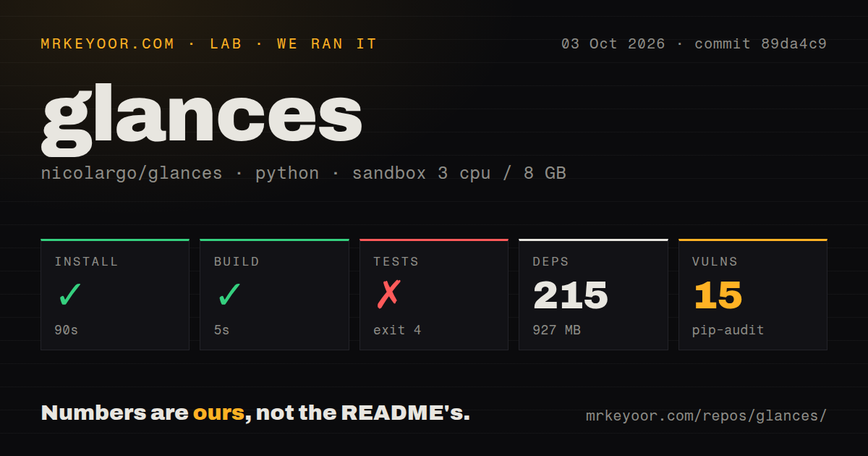Screen dimensions: 868x456
Task: Click the exit 4 test result text
Action: pyautogui.click(x=397, y=331)
